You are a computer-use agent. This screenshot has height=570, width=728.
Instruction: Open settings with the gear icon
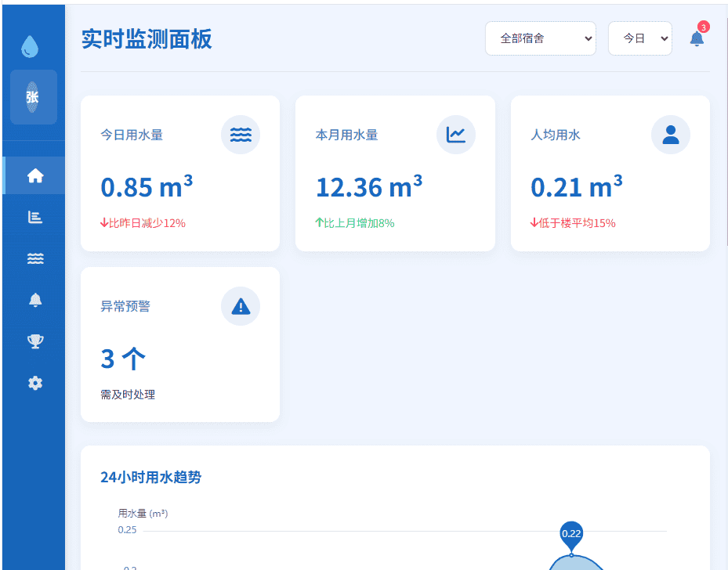(x=34, y=382)
